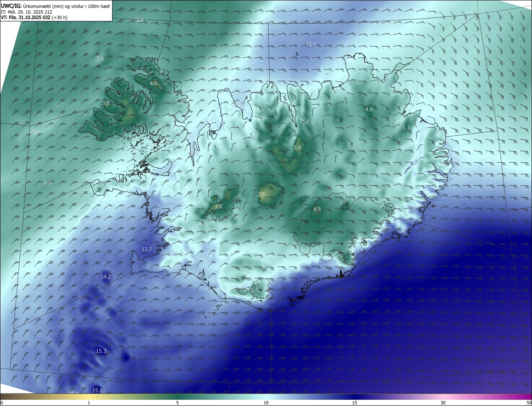Click the 15.3 value label
Image resolution: width=532 pixels, height=406 pixels.
101,351
